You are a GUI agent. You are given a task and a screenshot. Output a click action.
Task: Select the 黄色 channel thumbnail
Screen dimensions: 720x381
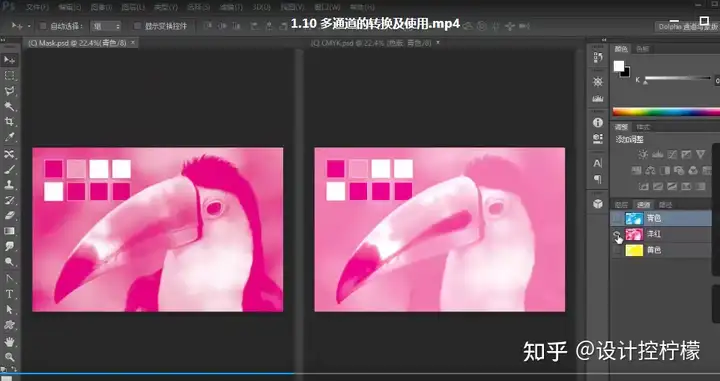[634, 250]
